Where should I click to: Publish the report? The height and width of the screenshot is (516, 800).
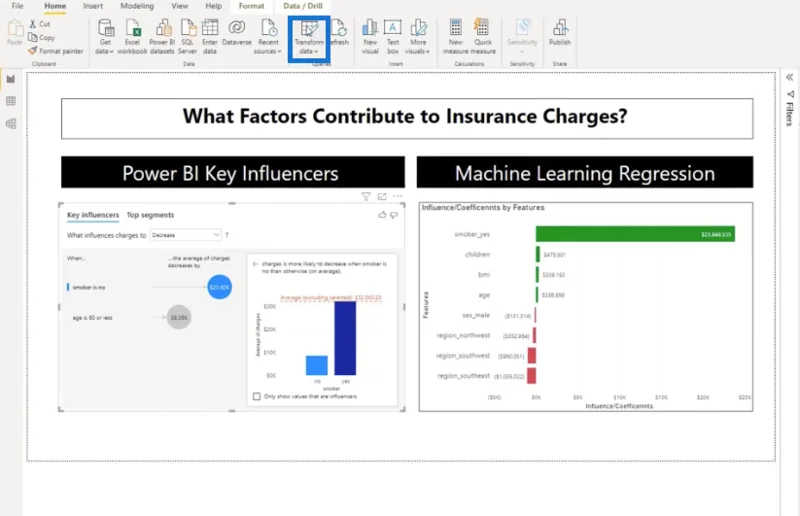(560, 32)
